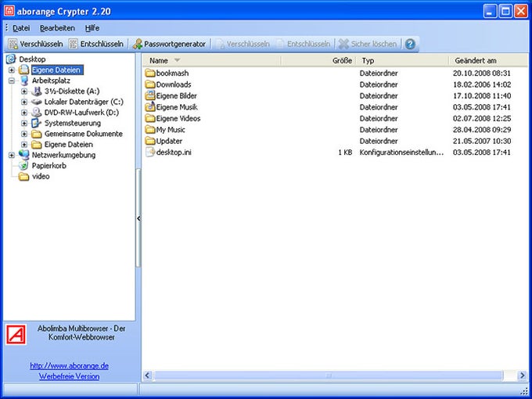Select the bookmash folder icon
This screenshot has width=532, height=399.
150,73
